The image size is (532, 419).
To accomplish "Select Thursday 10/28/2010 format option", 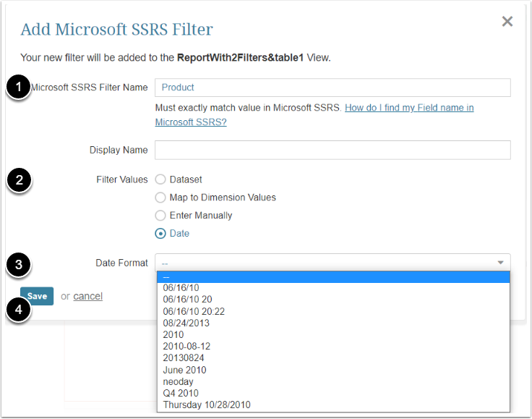I will (207, 405).
